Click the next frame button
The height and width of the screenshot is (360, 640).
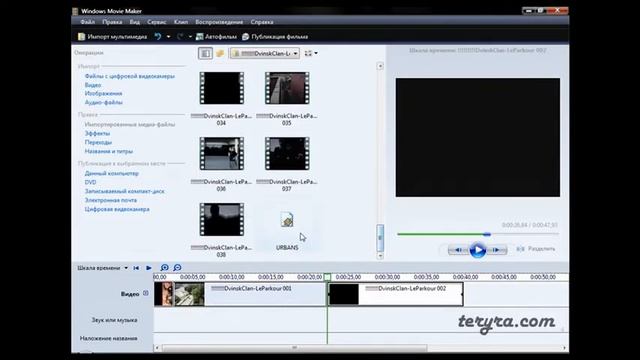[497, 250]
